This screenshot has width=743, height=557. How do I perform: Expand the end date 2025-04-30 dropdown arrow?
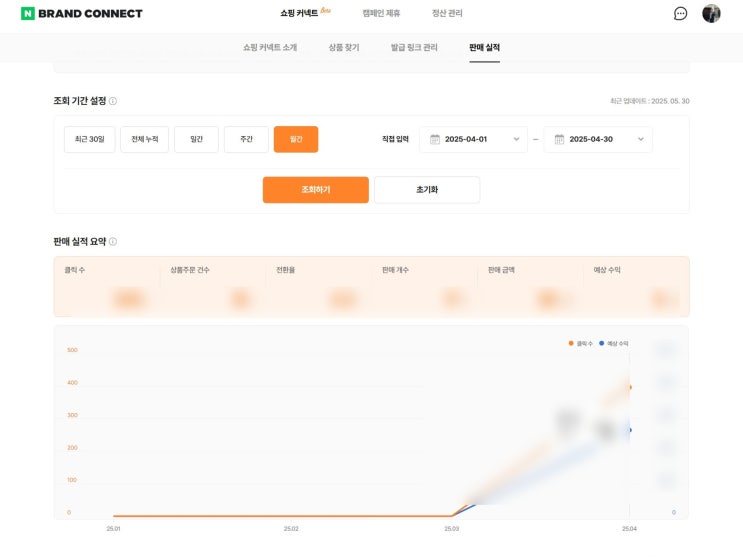point(641,139)
